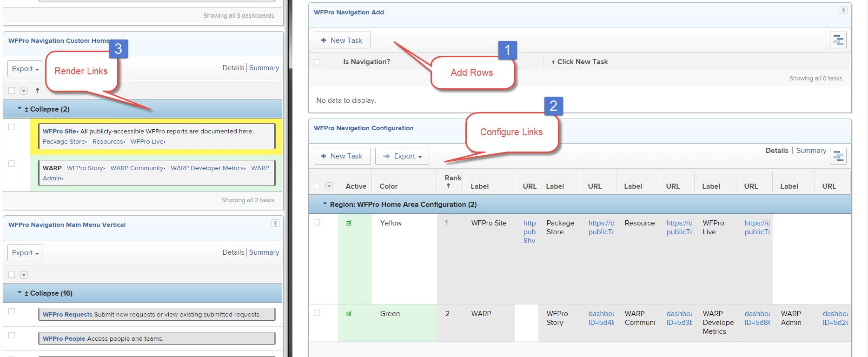The height and width of the screenshot is (357, 868).
Task: Toggle select-all checkbox in Navigation Configuration header
Action: point(317,186)
